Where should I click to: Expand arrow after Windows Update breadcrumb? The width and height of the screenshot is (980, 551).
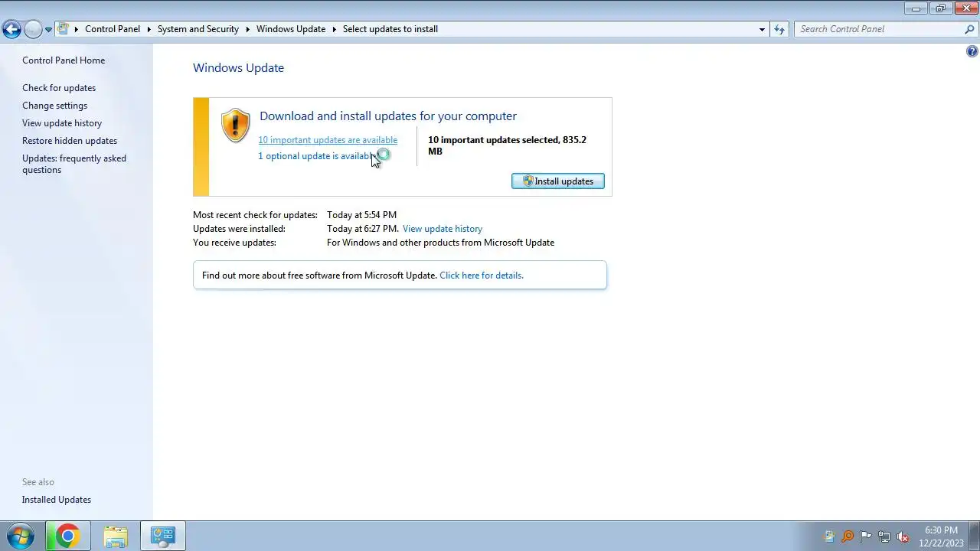click(x=334, y=29)
